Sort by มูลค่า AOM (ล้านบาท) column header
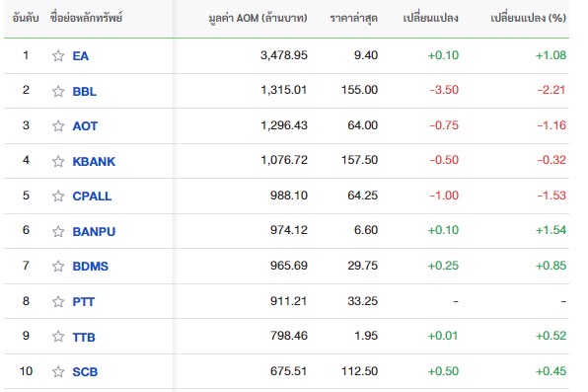 [257, 18]
